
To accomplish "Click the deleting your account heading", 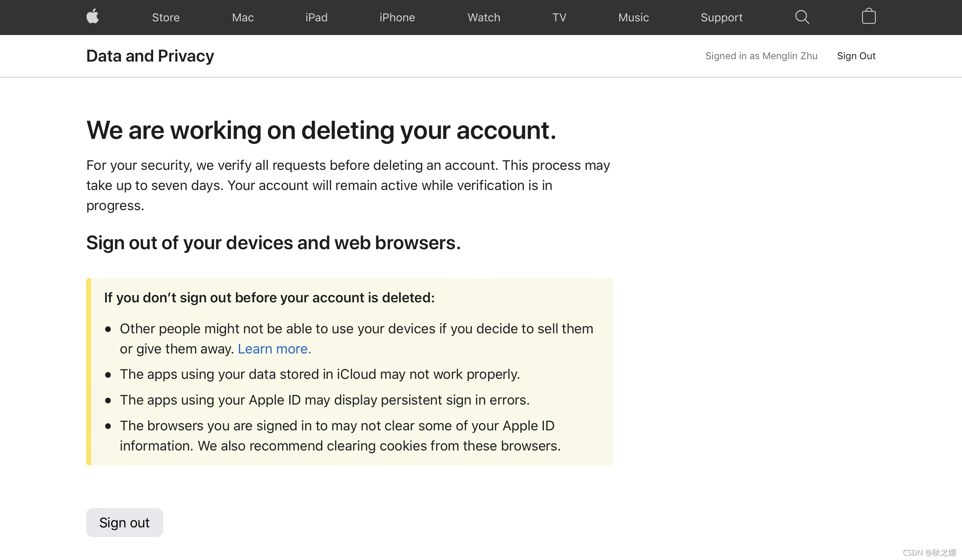I will point(321,130).
